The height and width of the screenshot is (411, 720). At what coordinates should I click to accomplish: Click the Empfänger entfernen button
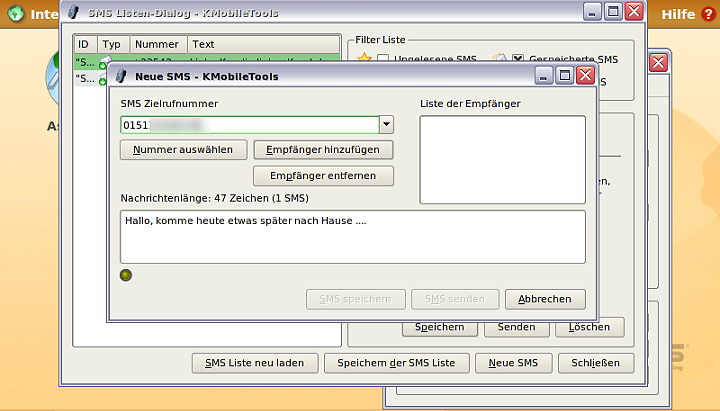coord(323,176)
